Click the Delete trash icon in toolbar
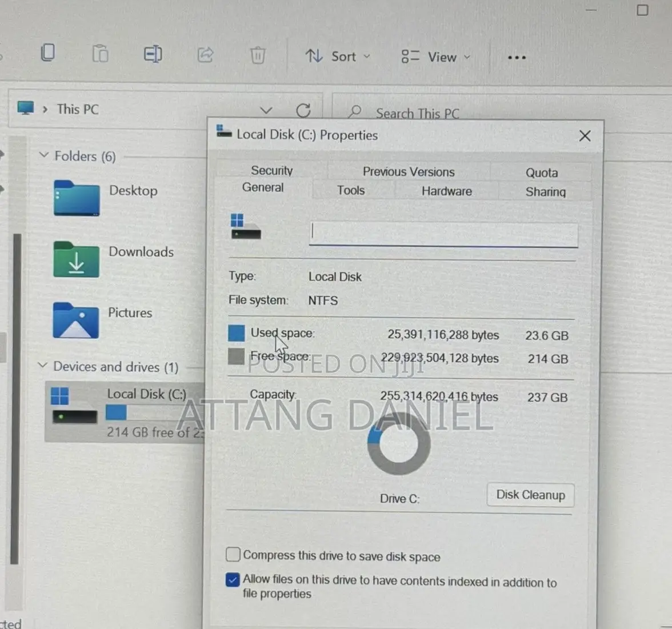 pyautogui.click(x=258, y=55)
